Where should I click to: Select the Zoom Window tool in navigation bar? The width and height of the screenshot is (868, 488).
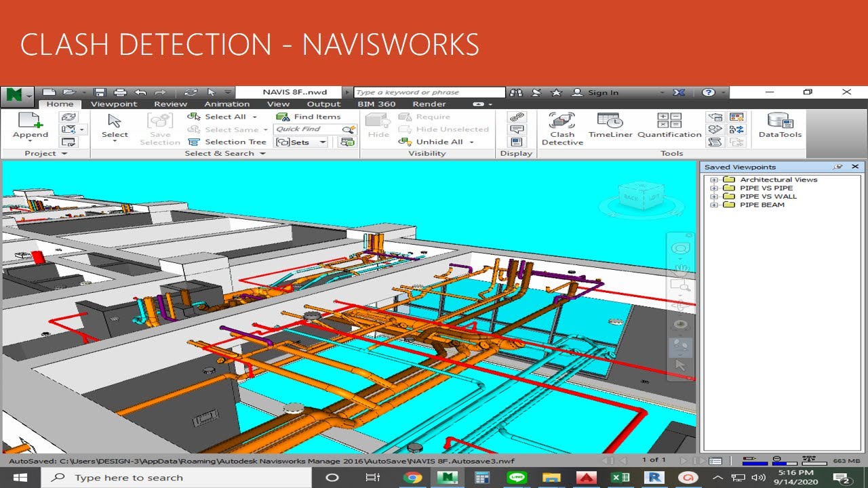(x=680, y=286)
